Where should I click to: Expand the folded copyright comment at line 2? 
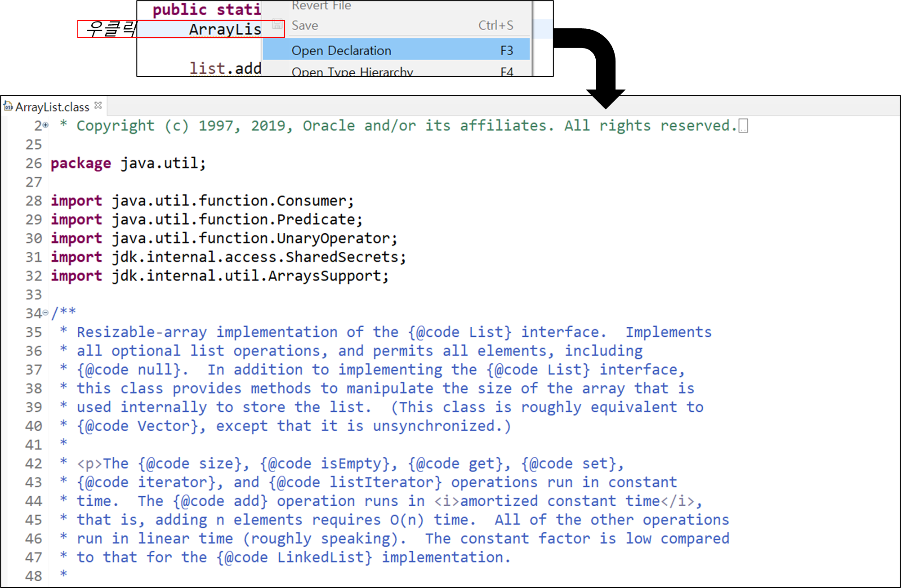45,125
